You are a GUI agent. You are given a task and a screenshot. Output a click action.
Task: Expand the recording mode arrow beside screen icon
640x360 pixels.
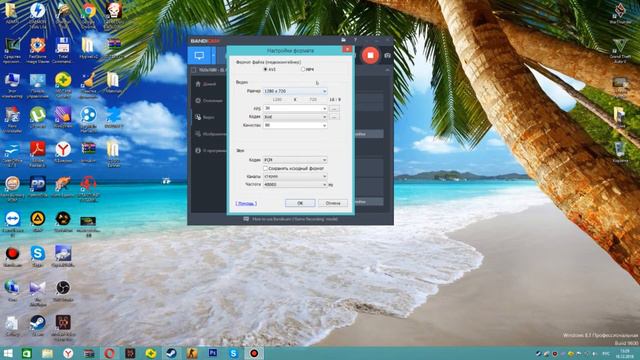(x=213, y=56)
